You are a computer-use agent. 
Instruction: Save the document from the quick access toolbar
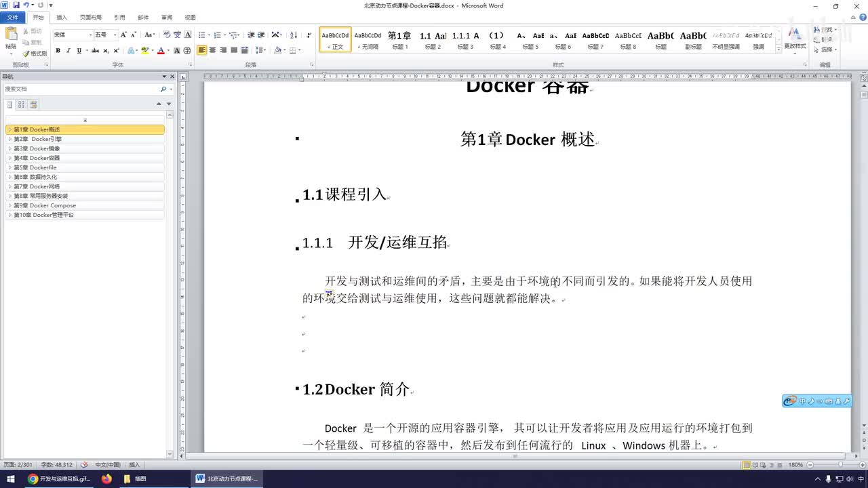tap(16, 5)
